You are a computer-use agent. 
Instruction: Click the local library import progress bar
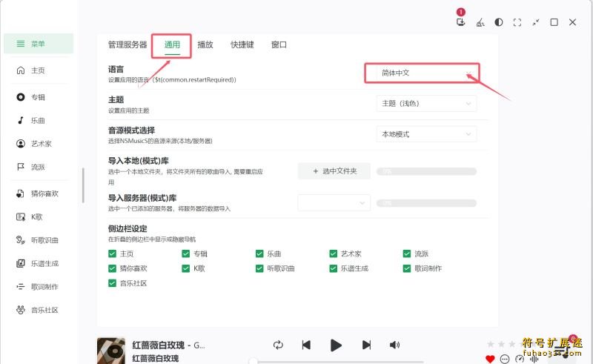pyautogui.click(x=426, y=171)
